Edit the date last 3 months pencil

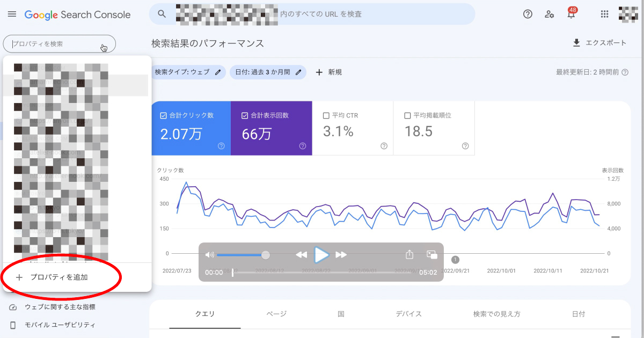(298, 72)
